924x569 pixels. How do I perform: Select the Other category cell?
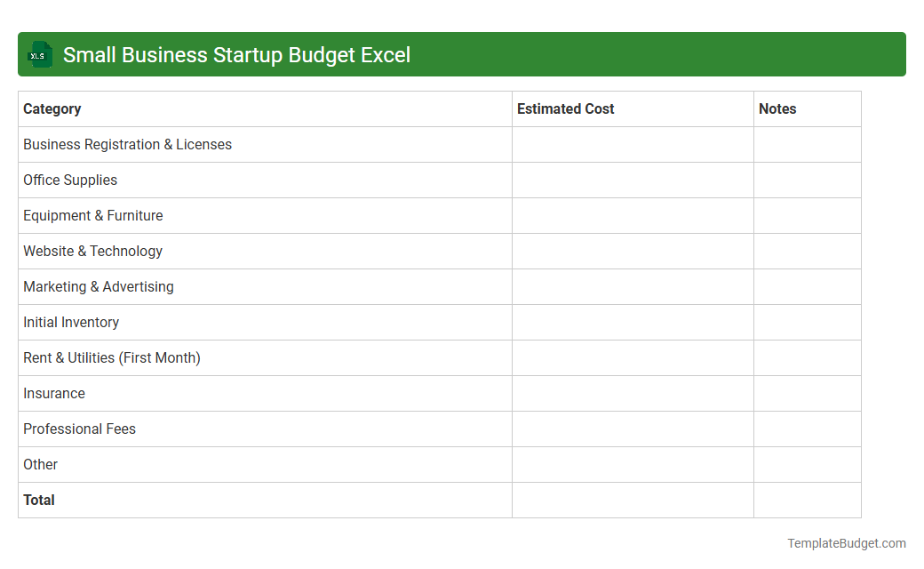(x=40, y=464)
